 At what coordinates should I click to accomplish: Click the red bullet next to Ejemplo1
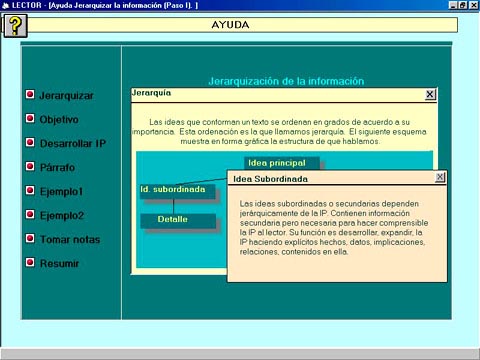[x=30, y=191]
